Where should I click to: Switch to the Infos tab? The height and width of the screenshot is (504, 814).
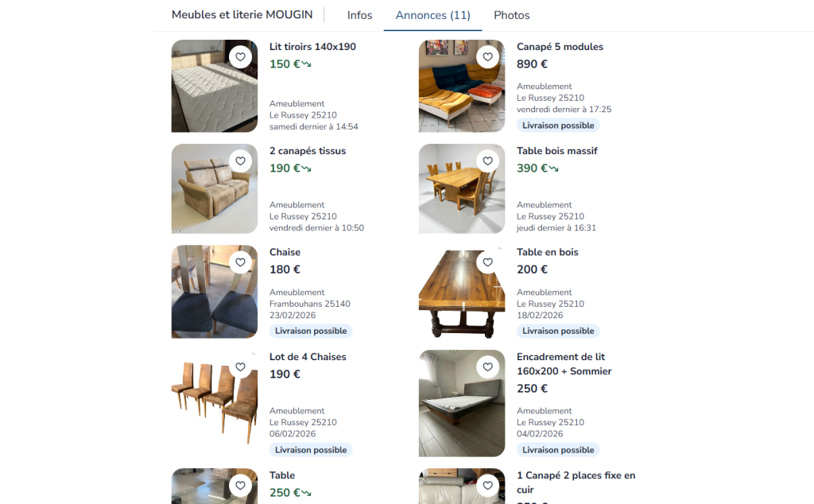click(x=360, y=16)
